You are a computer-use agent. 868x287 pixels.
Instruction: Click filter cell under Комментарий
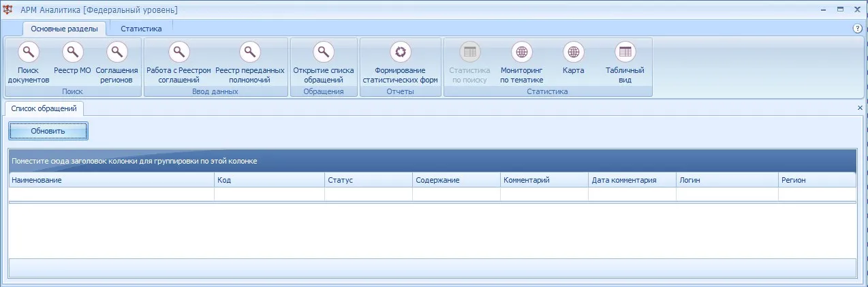pyautogui.click(x=544, y=194)
